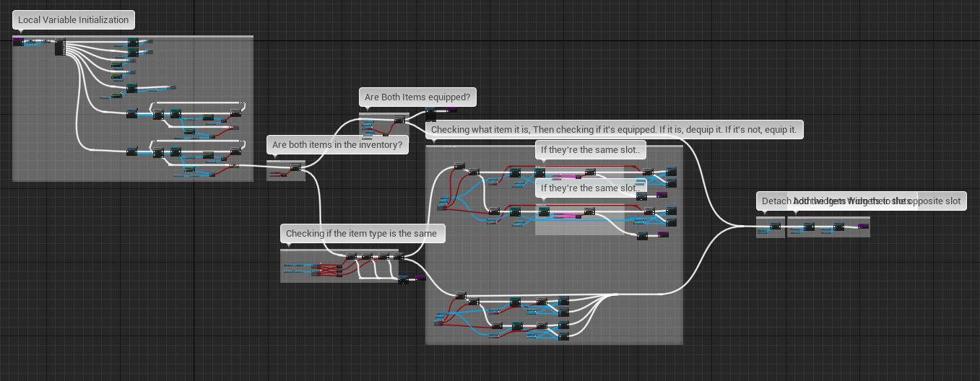980x381 pixels.
Task: Select 'Checking if the item type is the same' bubble
Action: click(x=363, y=234)
